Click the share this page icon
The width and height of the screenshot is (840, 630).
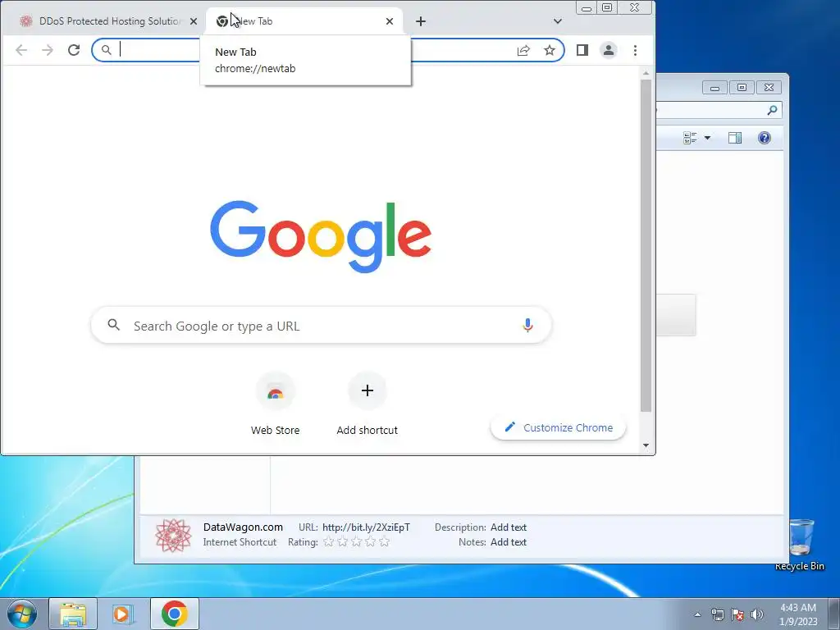point(523,50)
